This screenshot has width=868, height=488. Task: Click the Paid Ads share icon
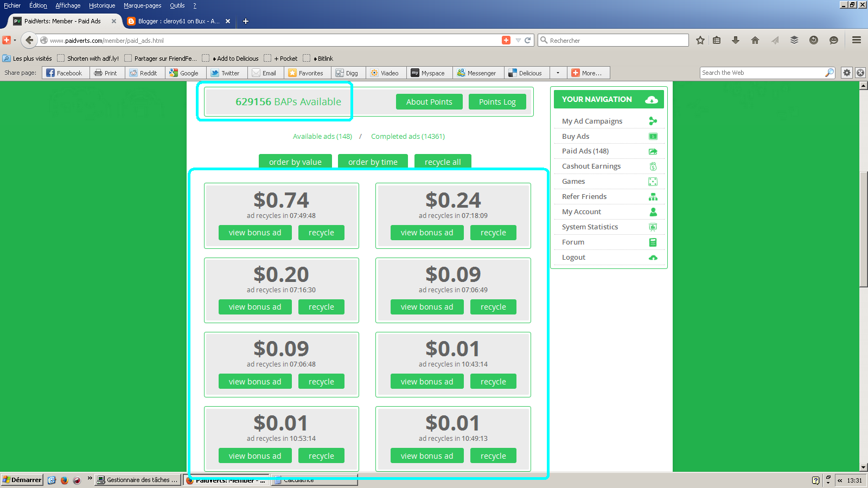point(653,151)
